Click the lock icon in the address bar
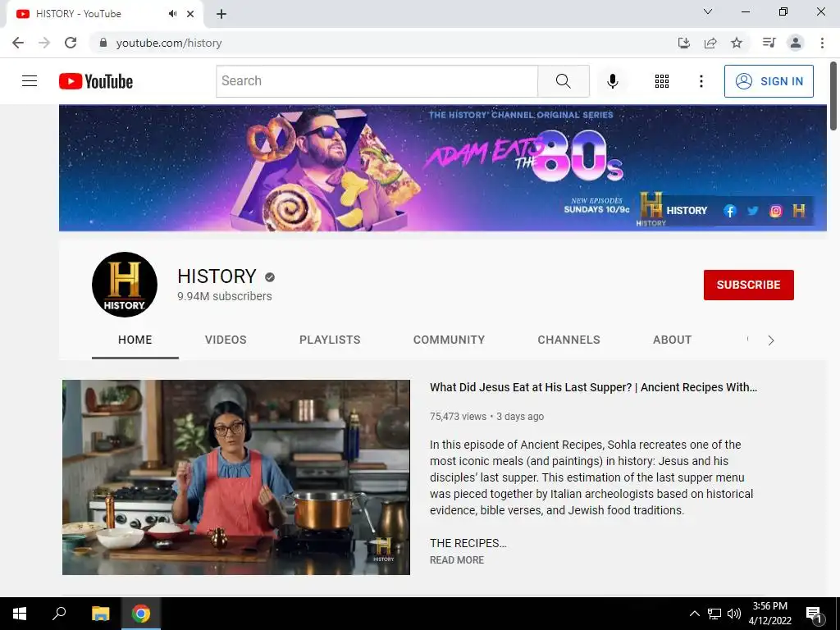840x630 pixels. coord(103,43)
